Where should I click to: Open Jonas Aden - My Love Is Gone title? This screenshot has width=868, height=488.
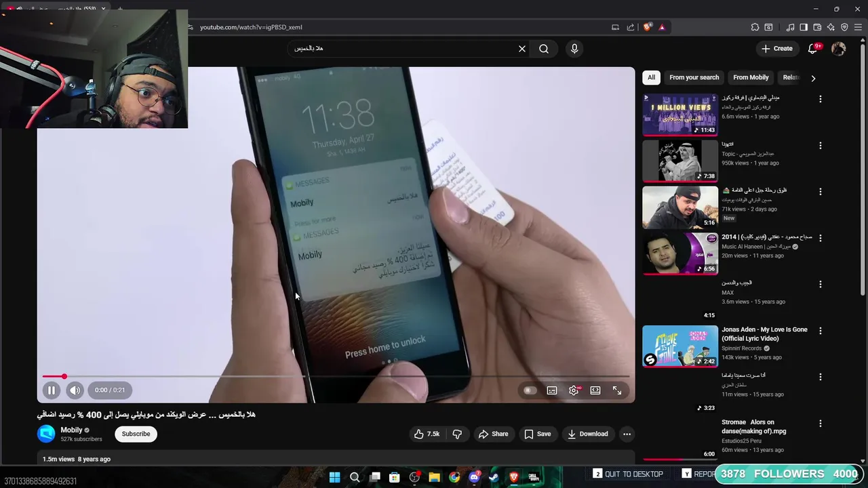(764, 334)
